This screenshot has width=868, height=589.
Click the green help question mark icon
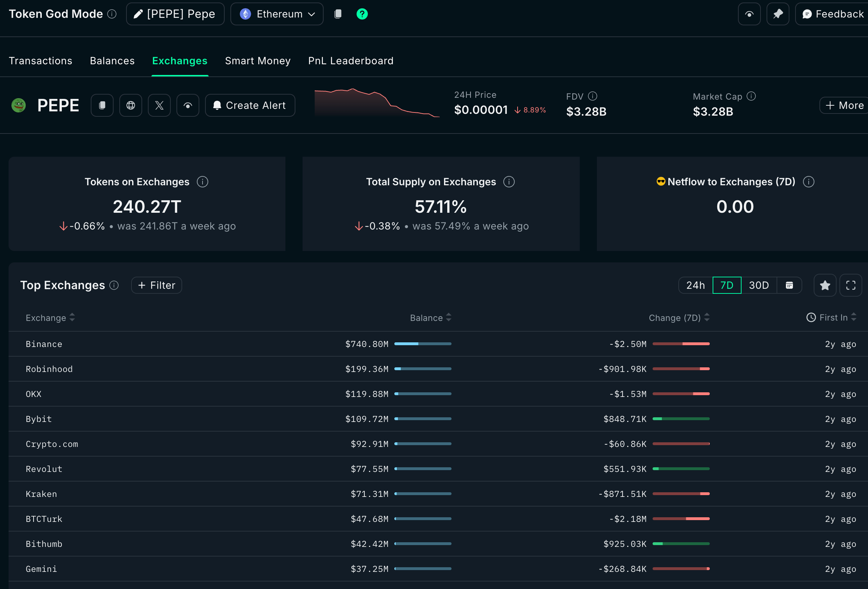(x=362, y=14)
